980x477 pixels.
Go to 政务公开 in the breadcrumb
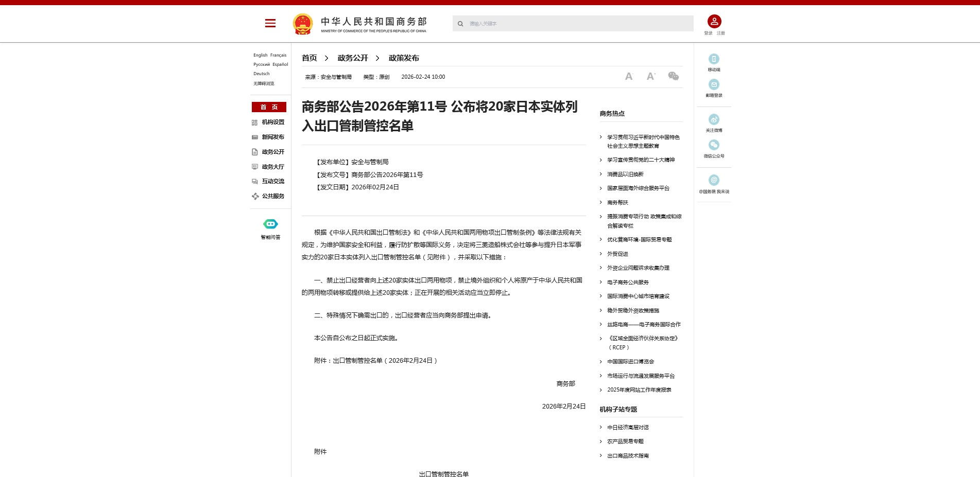353,58
